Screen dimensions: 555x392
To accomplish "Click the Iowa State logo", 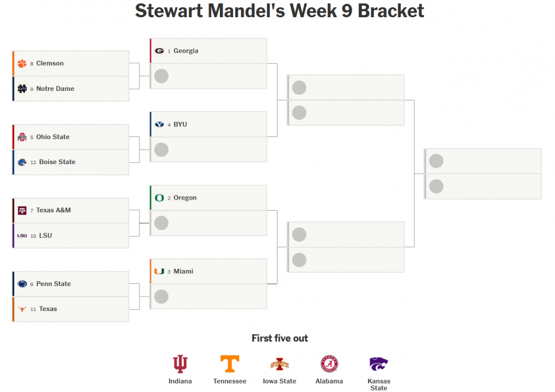I will pyautogui.click(x=279, y=364).
